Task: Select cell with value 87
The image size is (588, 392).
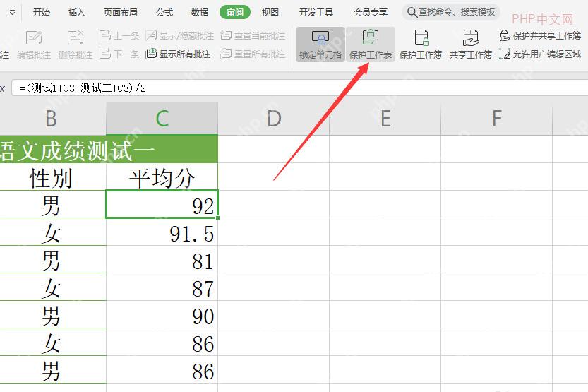Action: pos(162,287)
